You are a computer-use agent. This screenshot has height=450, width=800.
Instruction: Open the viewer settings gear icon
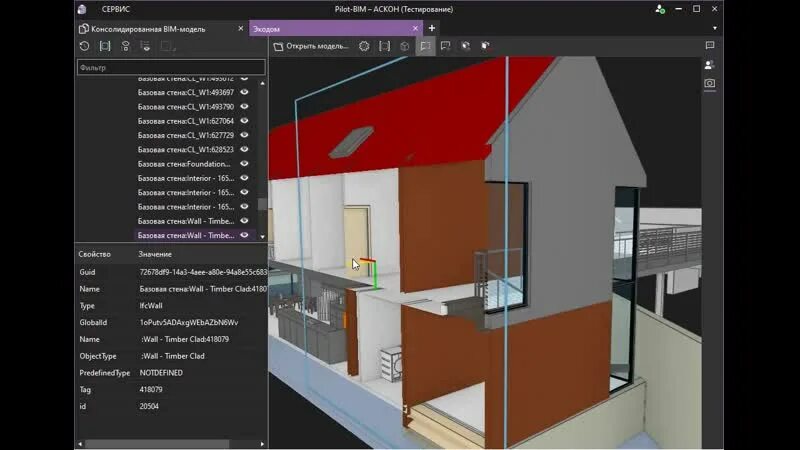coord(364,46)
